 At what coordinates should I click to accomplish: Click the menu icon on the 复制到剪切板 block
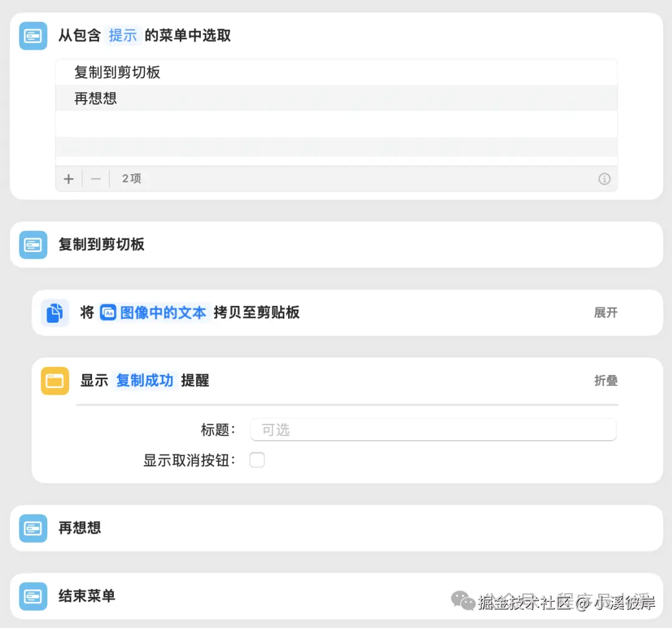32,244
